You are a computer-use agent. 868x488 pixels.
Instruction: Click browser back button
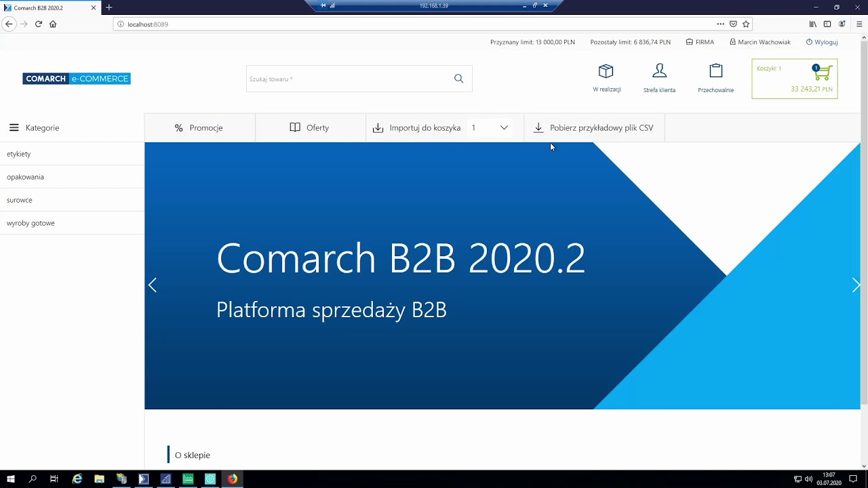pos(9,24)
